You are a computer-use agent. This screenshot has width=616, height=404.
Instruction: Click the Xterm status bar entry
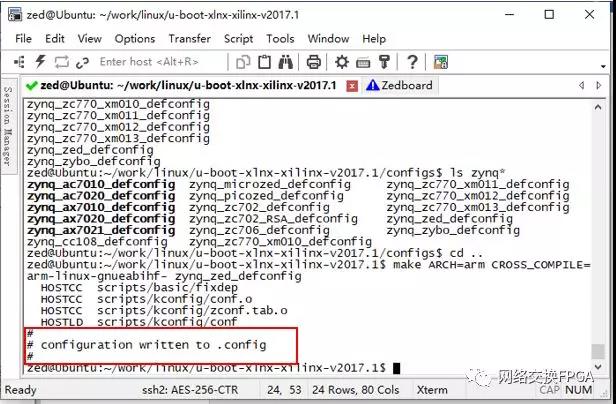click(432, 390)
